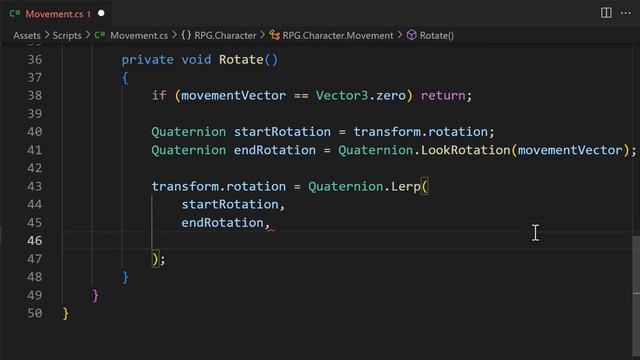
Task: Open the Assets breadcrumb
Action: pos(27,36)
